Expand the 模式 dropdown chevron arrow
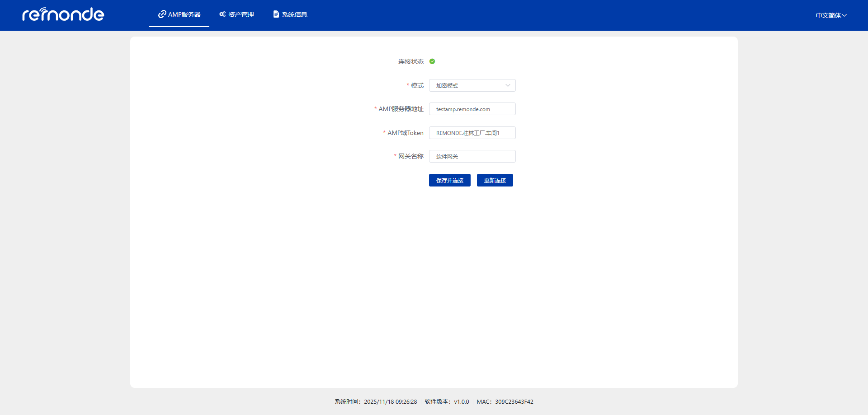The height and width of the screenshot is (415, 868). [508, 85]
